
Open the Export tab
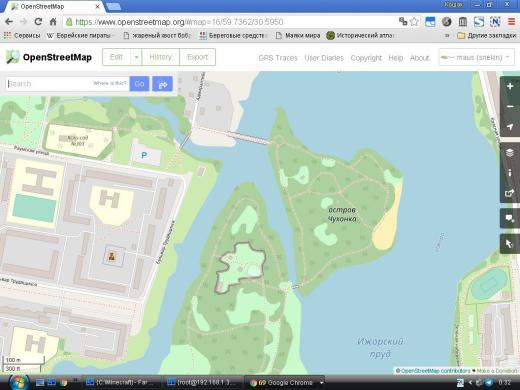(x=197, y=57)
